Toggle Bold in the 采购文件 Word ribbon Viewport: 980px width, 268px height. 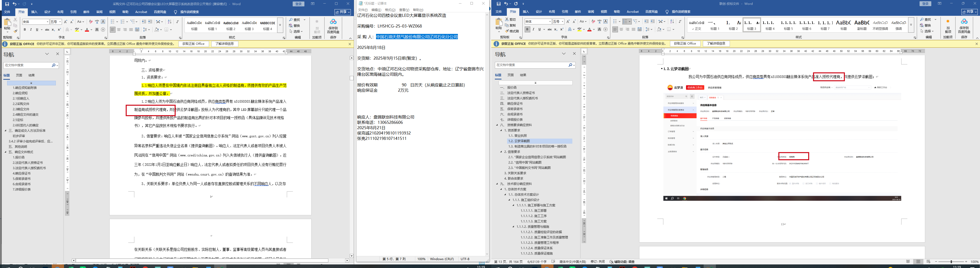point(25,30)
